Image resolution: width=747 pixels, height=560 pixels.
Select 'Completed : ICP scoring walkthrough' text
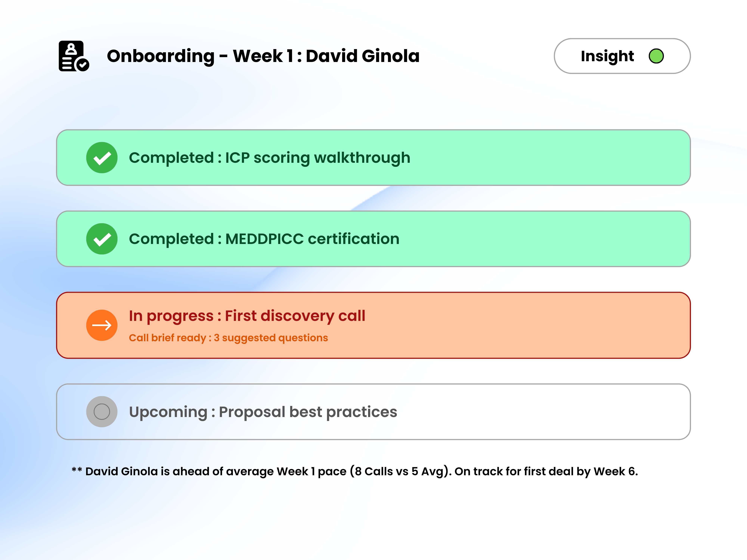coord(269,158)
